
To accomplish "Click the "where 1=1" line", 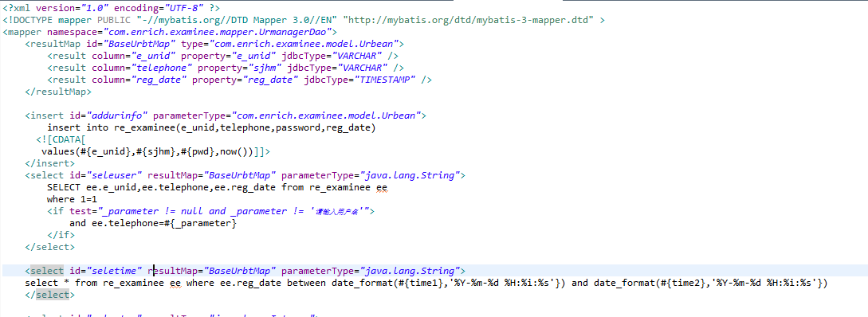I will click(x=72, y=199).
